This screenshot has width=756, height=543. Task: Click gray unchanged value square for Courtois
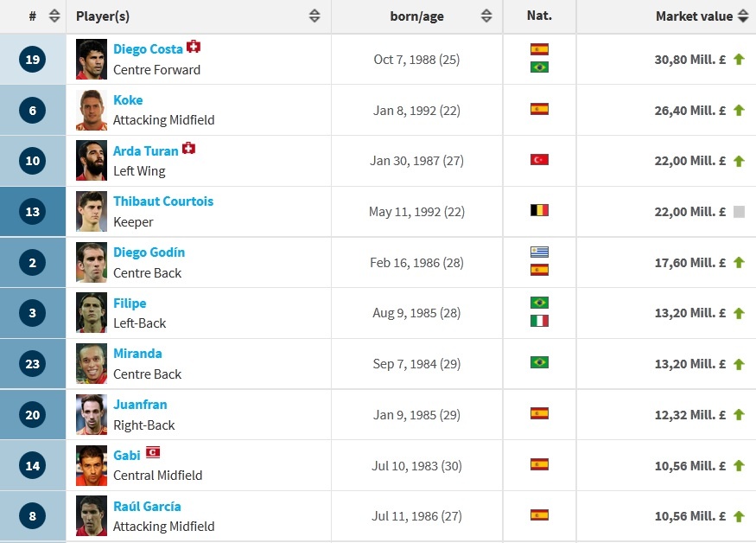tap(739, 212)
